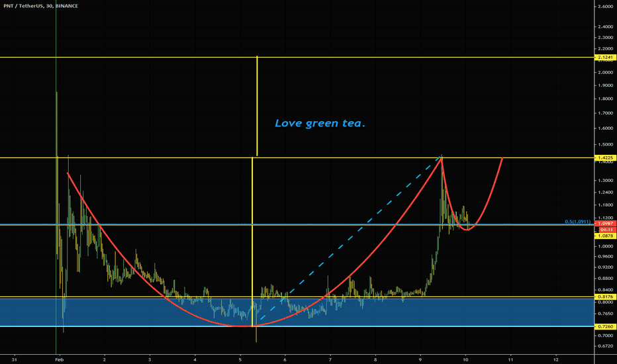Click the 2.1241 yellow price label

click(x=605, y=58)
